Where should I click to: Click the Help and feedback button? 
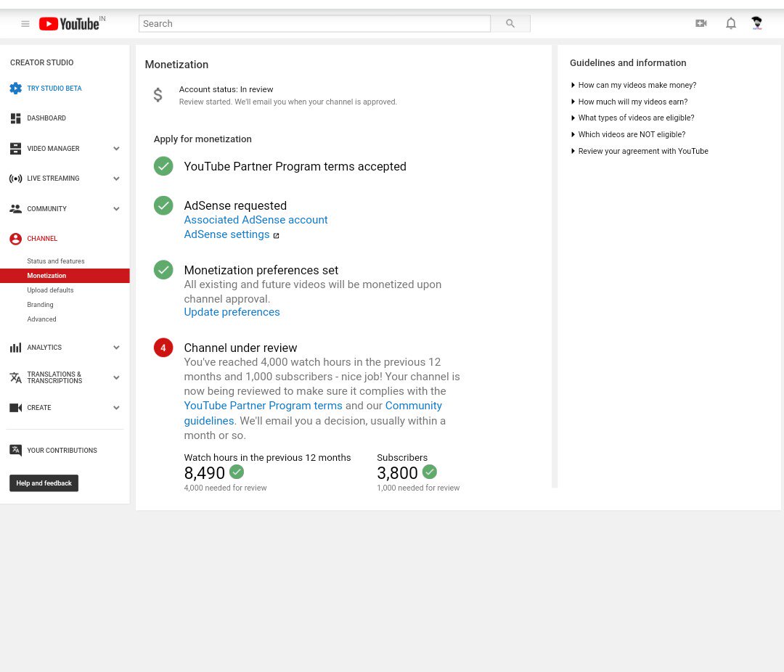pos(44,483)
